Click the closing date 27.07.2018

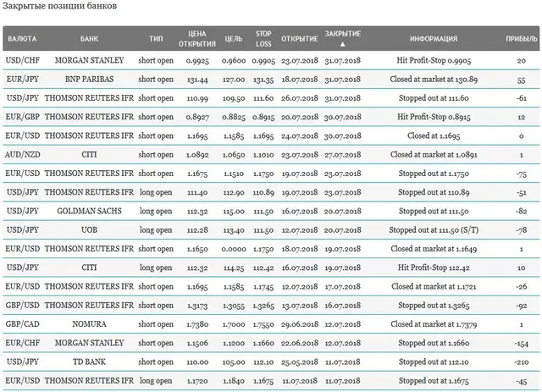coord(342,155)
